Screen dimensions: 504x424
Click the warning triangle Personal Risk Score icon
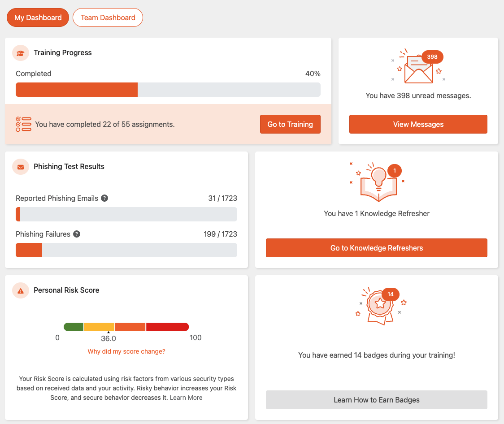[20, 290]
